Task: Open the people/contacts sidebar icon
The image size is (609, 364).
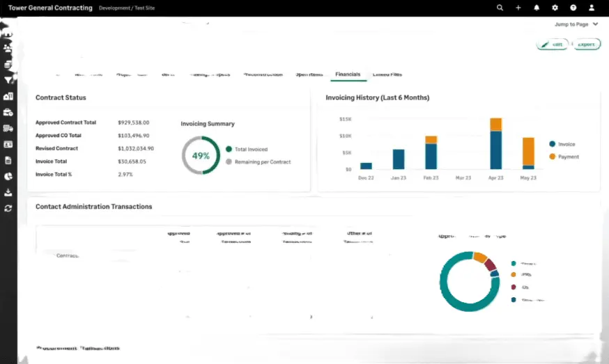Action: (8, 49)
